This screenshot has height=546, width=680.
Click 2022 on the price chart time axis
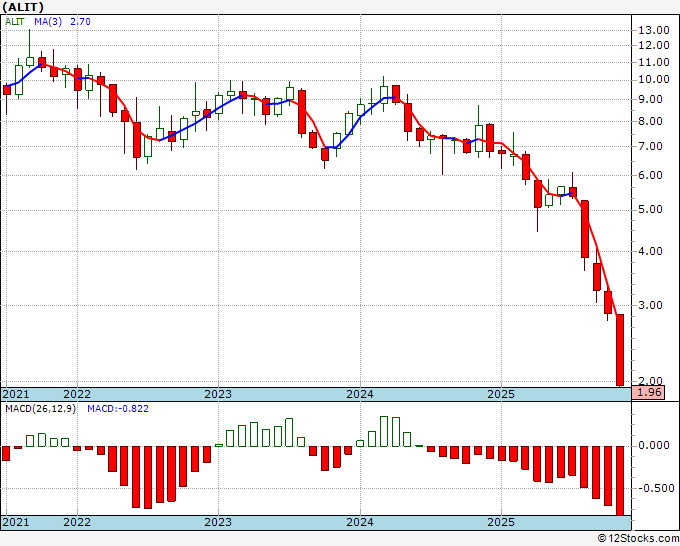coord(77,394)
